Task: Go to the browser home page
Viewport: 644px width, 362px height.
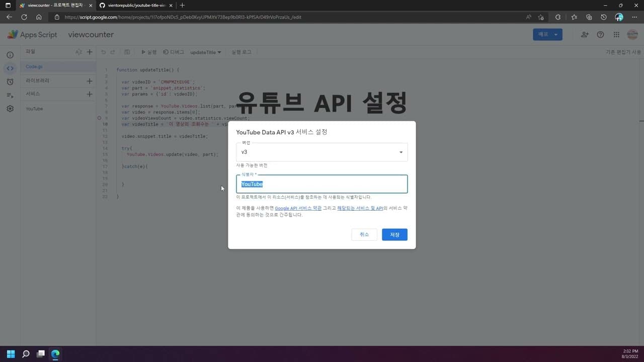Action: click(x=39, y=17)
